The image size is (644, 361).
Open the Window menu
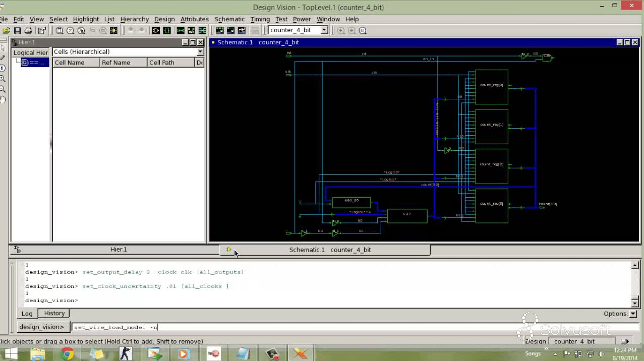click(328, 19)
